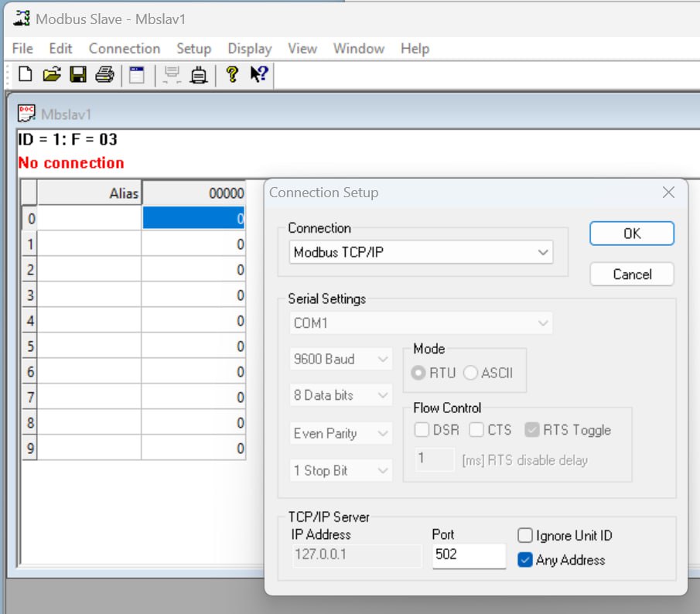Click the value cell in row 9
The image size is (700, 614).
coord(193,448)
